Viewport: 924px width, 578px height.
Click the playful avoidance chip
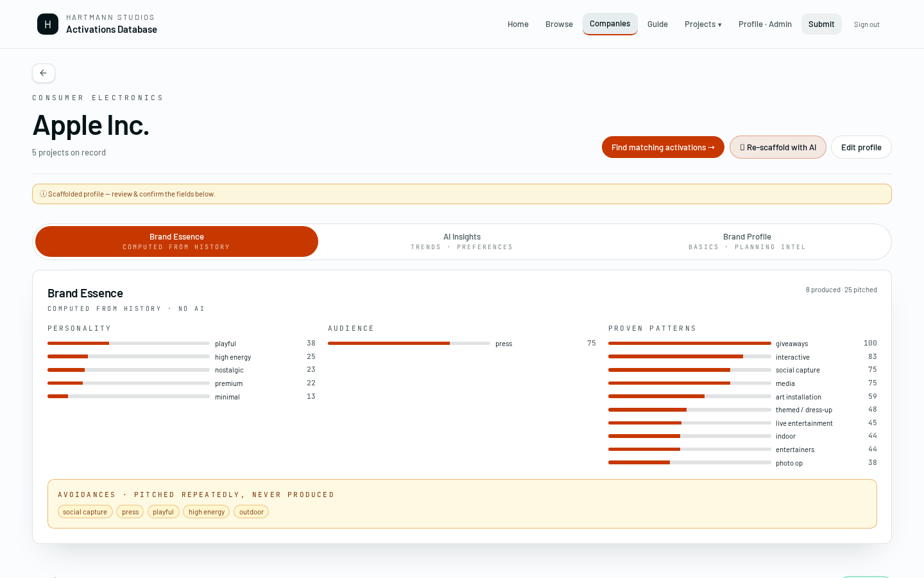coord(164,512)
